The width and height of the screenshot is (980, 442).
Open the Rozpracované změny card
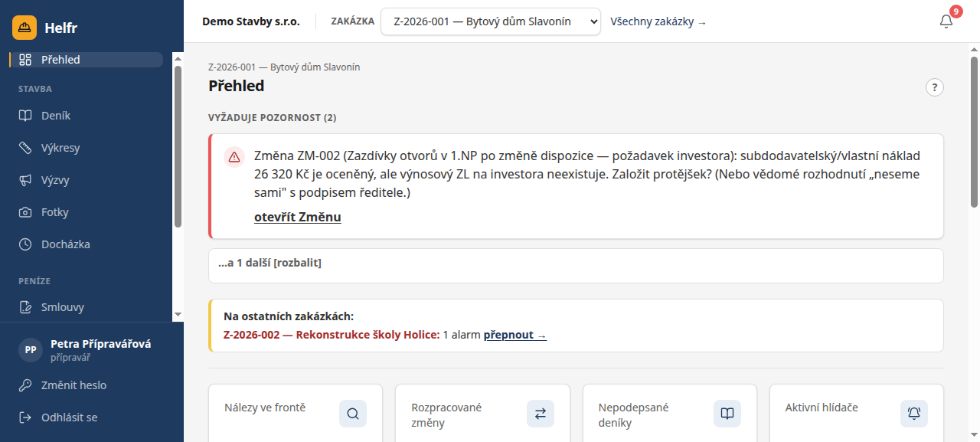pos(482,413)
